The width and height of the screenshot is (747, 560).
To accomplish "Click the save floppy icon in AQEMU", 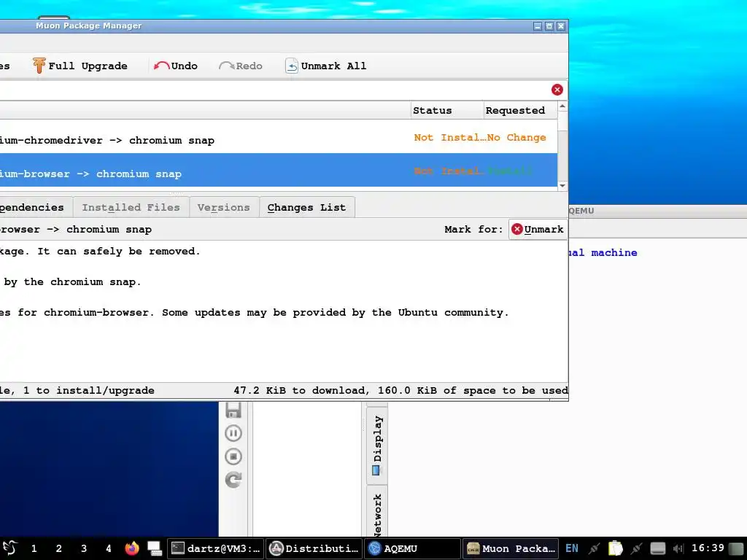I will click(233, 410).
